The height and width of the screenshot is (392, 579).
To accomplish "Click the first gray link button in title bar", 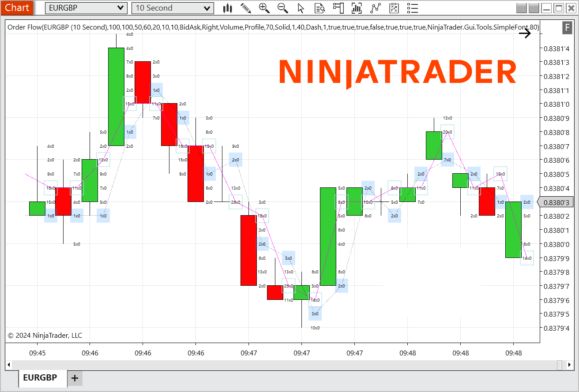I will [x=521, y=8].
